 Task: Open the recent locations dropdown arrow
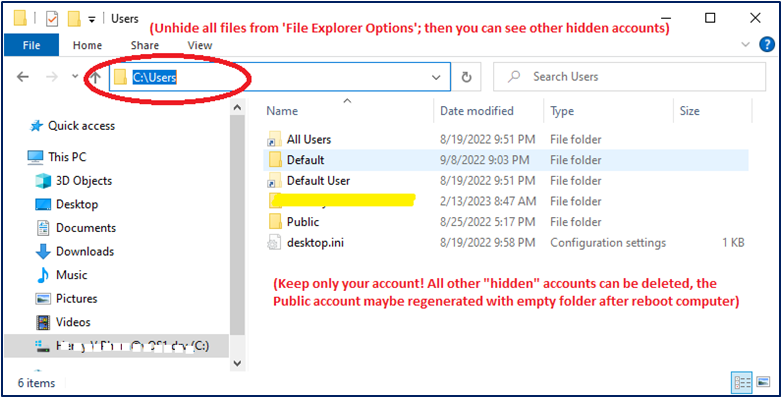click(x=75, y=77)
